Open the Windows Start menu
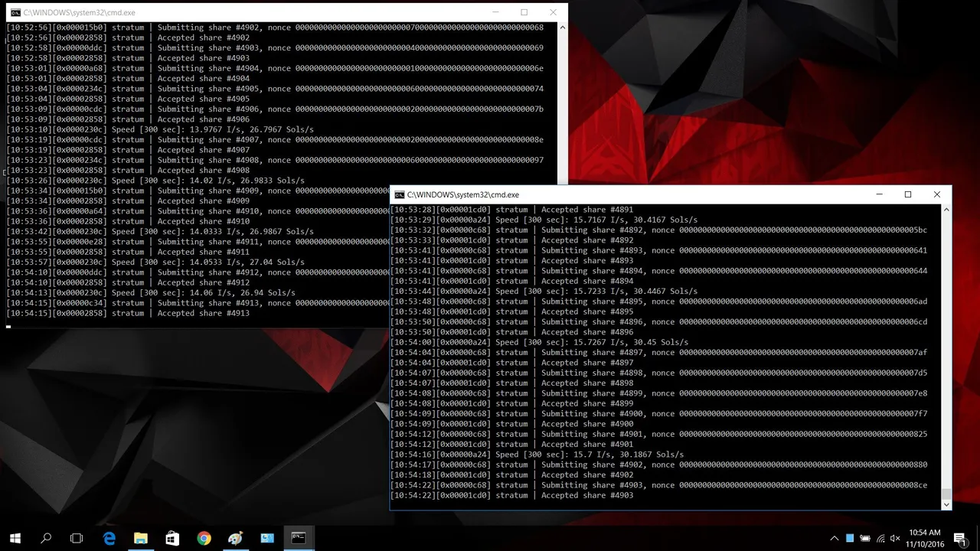The width and height of the screenshot is (980, 551). click(x=15, y=538)
